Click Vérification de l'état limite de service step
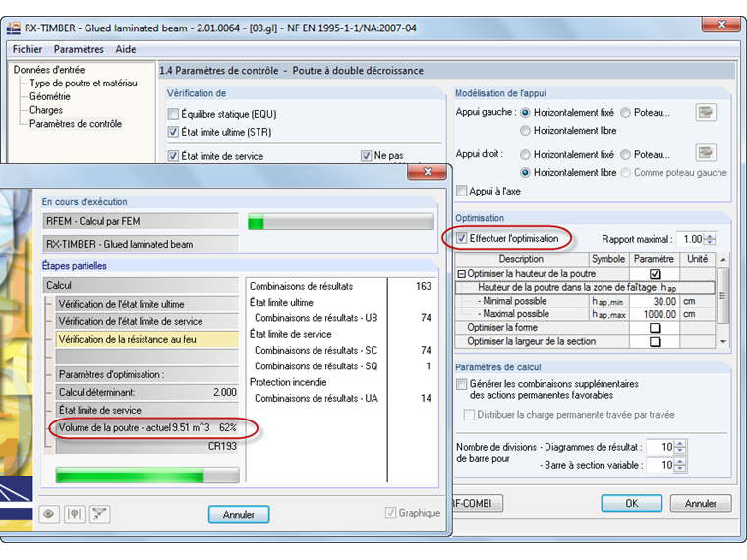The width and height of the screenshot is (747, 560). point(147,322)
